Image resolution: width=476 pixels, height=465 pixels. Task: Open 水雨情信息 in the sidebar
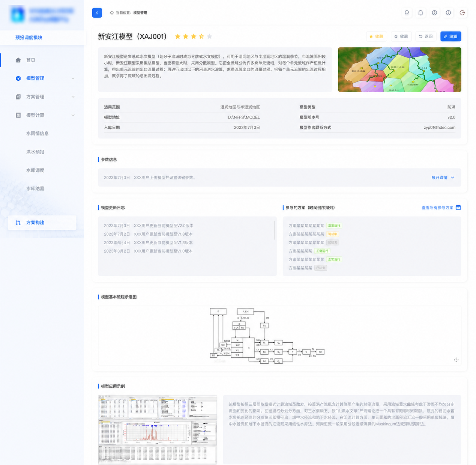click(38, 134)
